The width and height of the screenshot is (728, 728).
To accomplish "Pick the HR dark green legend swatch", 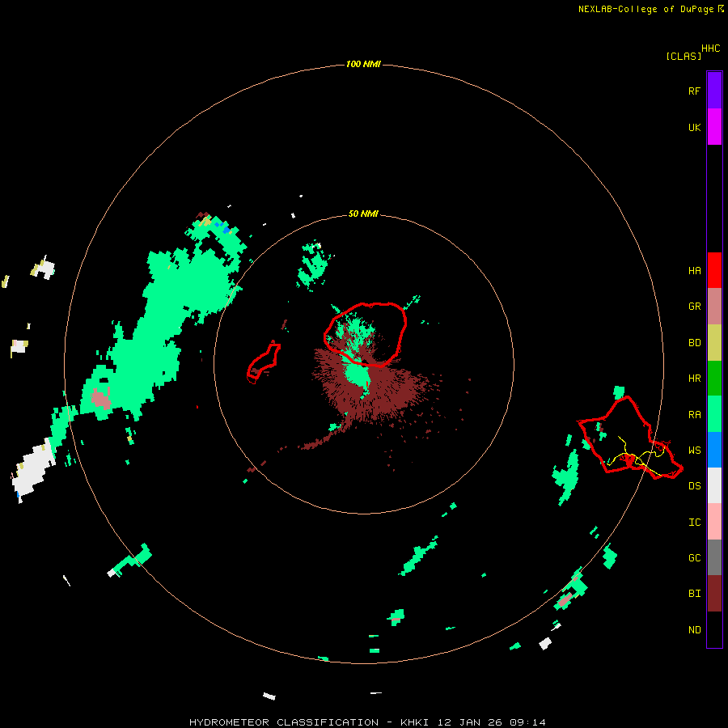I will tap(714, 379).
